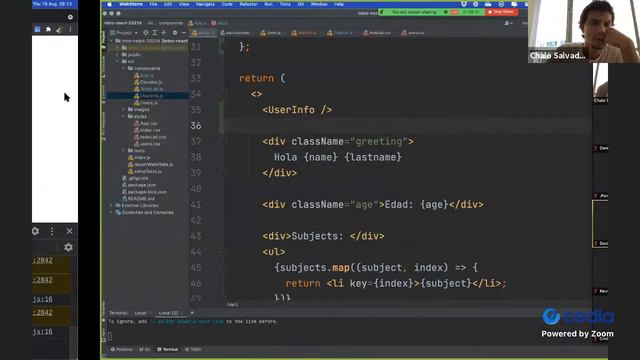Select Users.js in components folder
The width and height of the screenshot is (640, 360).
(146, 102)
